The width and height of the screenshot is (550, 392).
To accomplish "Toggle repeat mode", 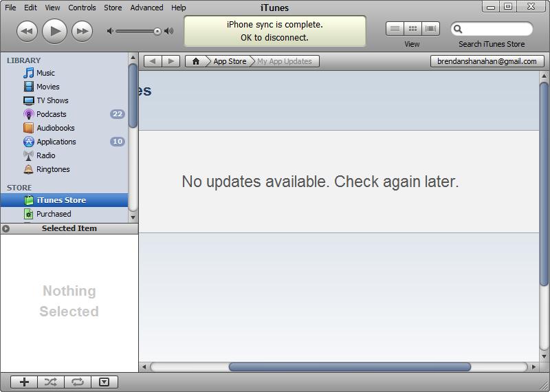I will point(78,382).
